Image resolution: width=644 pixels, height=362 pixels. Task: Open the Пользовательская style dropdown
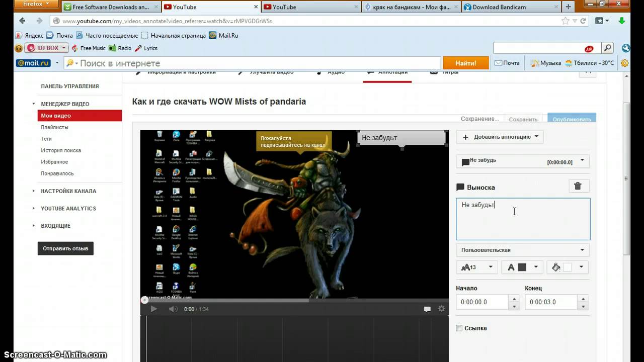tap(522, 250)
